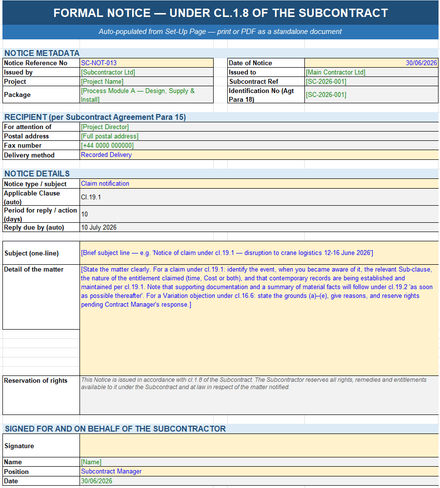Select the FORMAL NOTICE title banner
Image resolution: width=440 pixels, height=488 pixels.
[x=220, y=13]
